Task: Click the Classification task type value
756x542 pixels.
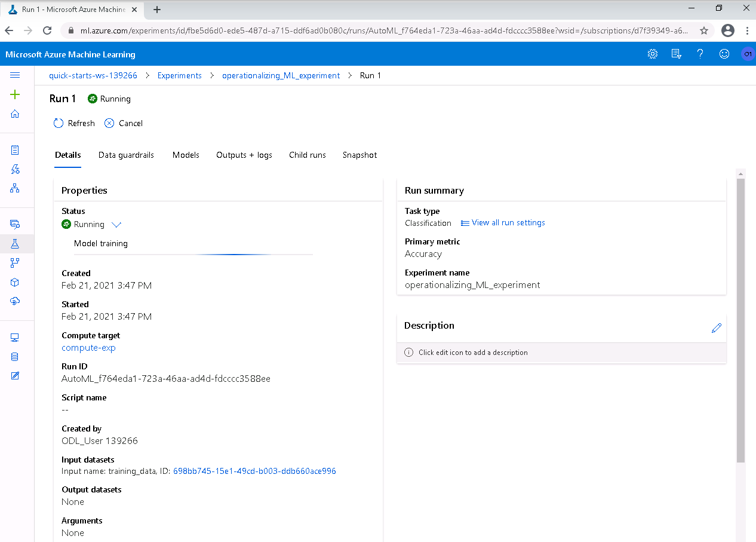Action: (428, 223)
